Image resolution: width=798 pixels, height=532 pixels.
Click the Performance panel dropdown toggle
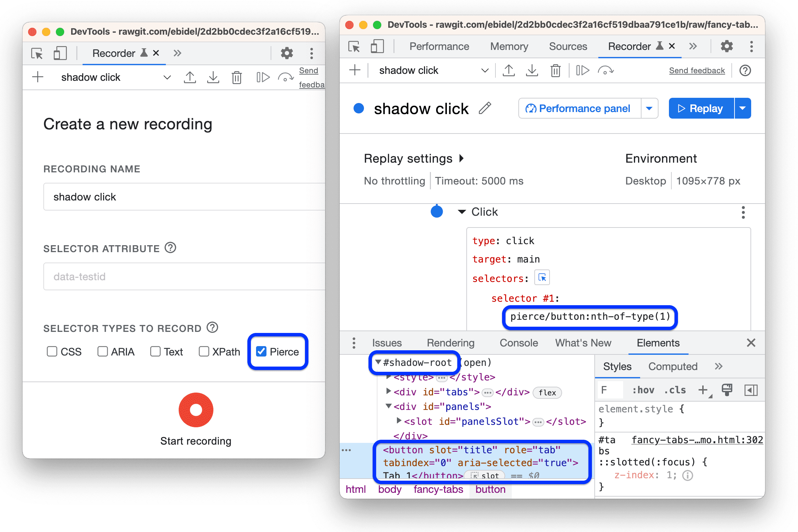[x=644, y=109]
